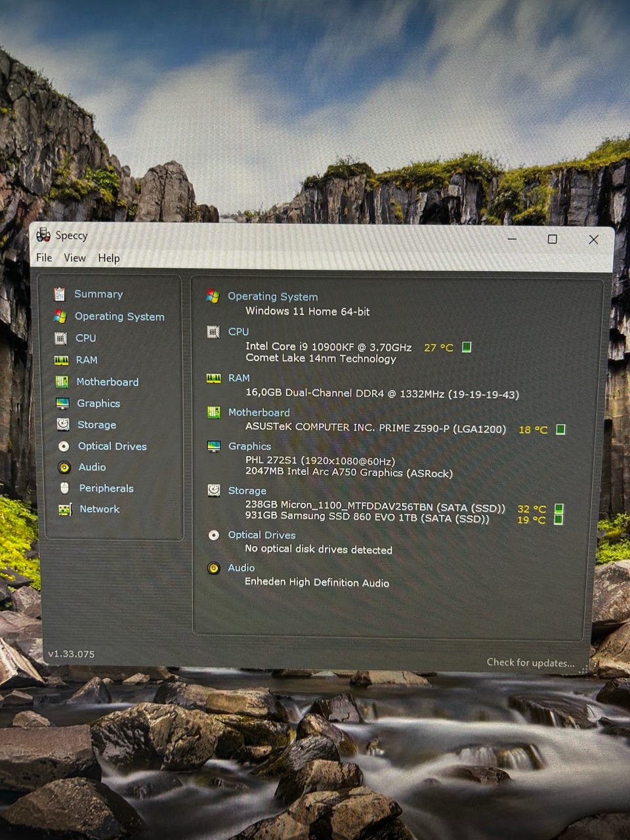Go to the RAM section in sidebar
630x840 pixels.
click(87, 360)
